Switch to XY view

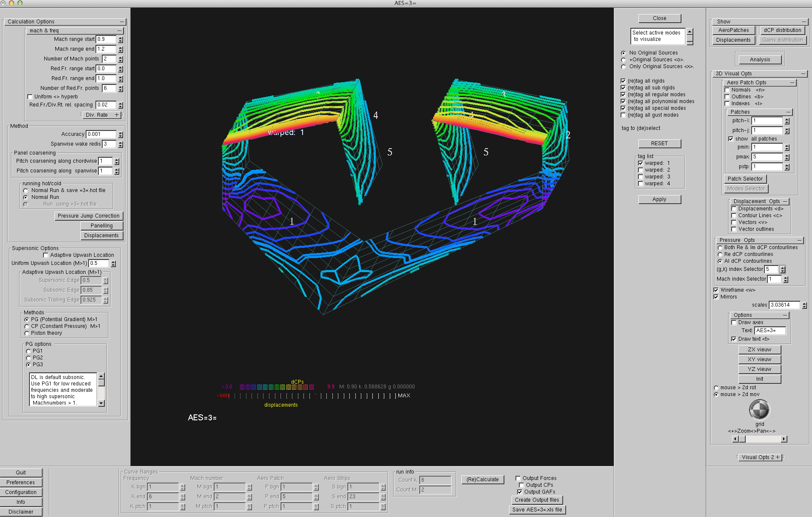click(x=759, y=359)
